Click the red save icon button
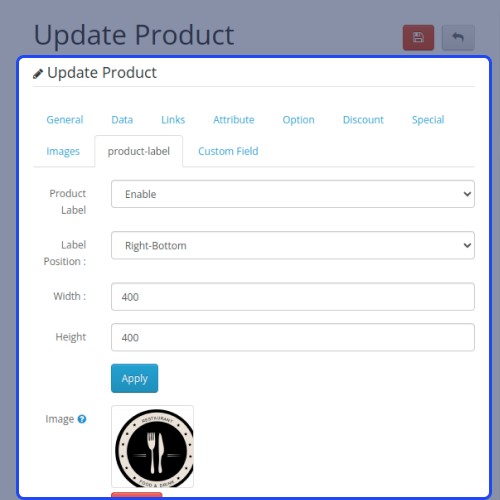 point(418,38)
